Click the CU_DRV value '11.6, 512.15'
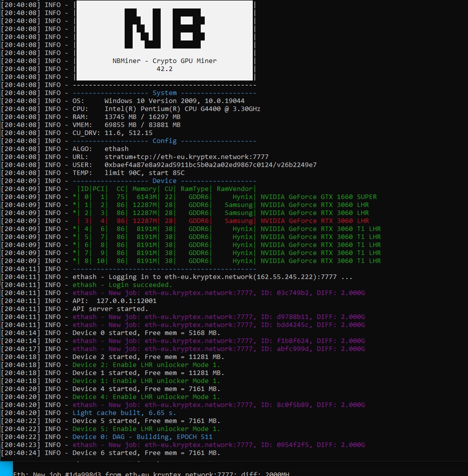The height and width of the screenshot is (476, 468). tap(129, 132)
